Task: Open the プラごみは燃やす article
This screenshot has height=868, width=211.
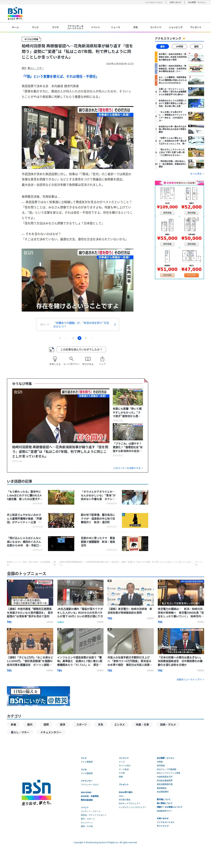Action: coord(128,440)
